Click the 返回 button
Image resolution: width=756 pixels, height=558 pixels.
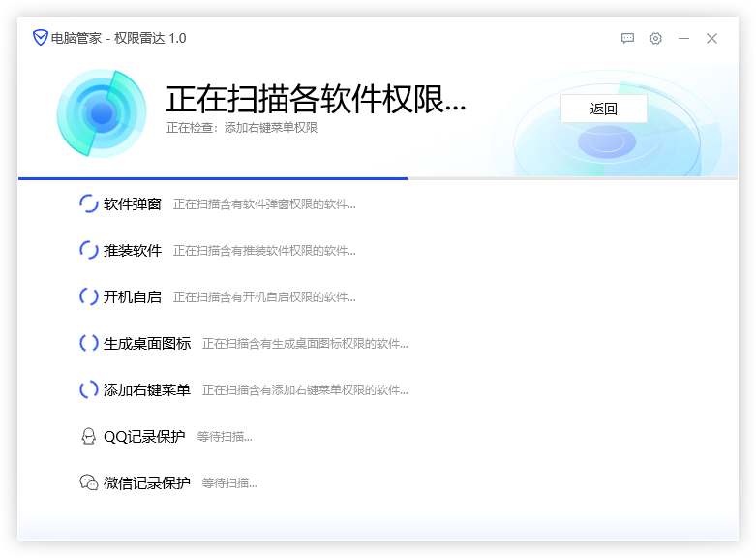pos(604,108)
